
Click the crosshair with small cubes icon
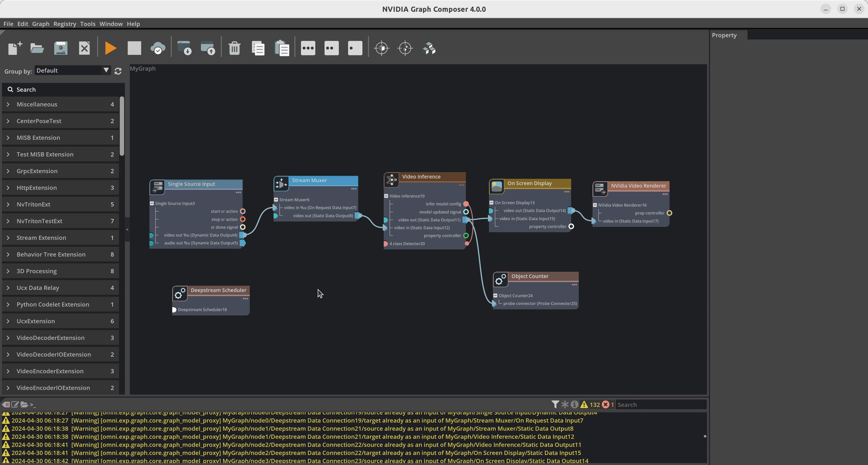pyautogui.click(x=405, y=48)
